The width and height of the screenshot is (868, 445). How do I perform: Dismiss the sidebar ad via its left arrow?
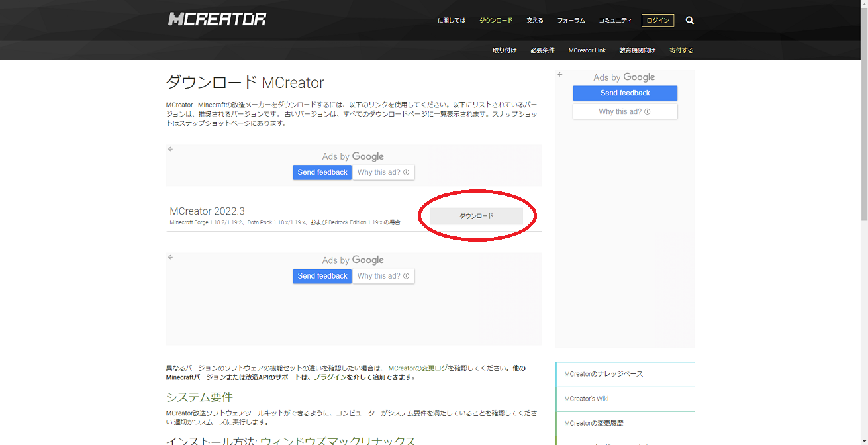coord(560,74)
